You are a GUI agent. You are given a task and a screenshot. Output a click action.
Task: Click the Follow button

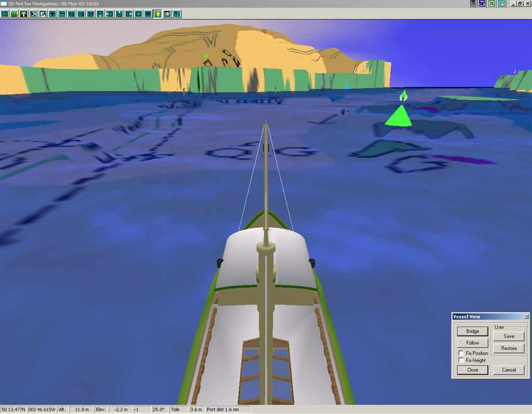(x=472, y=343)
